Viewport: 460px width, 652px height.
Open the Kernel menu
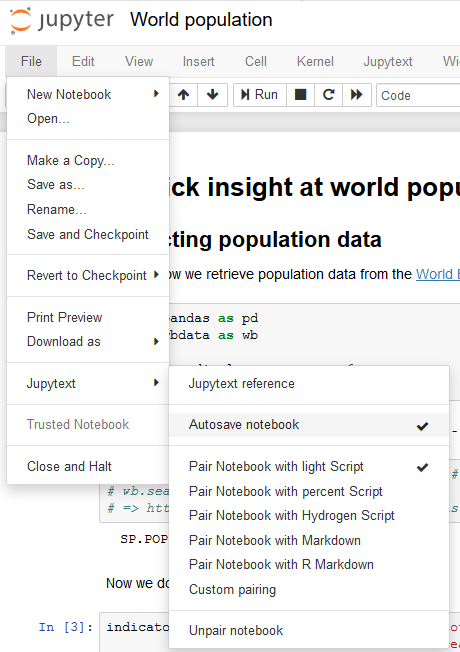pos(315,62)
